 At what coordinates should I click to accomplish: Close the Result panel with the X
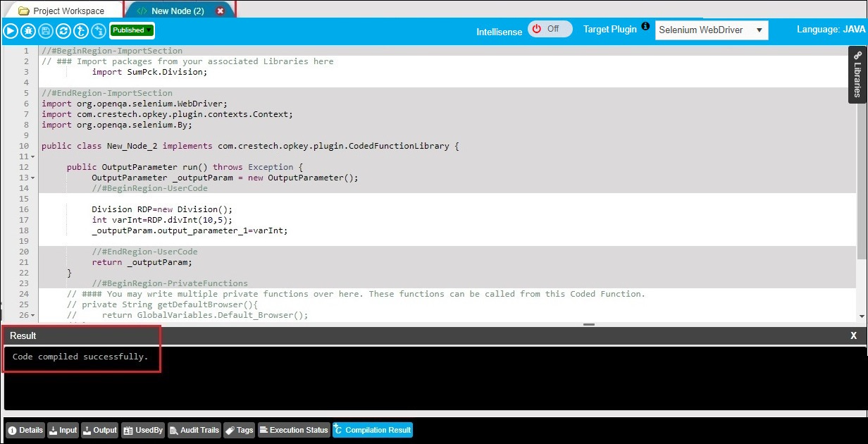[854, 336]
